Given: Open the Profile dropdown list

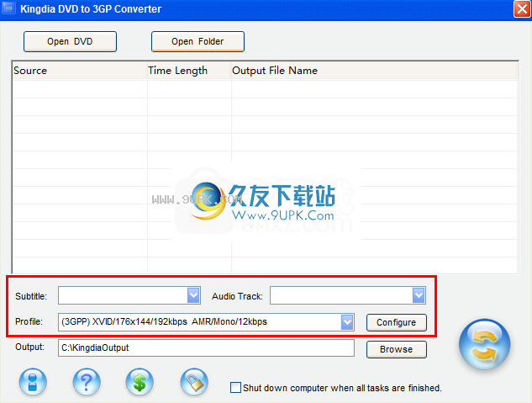Looking at the screenshot, I should (x=347, y=322).
